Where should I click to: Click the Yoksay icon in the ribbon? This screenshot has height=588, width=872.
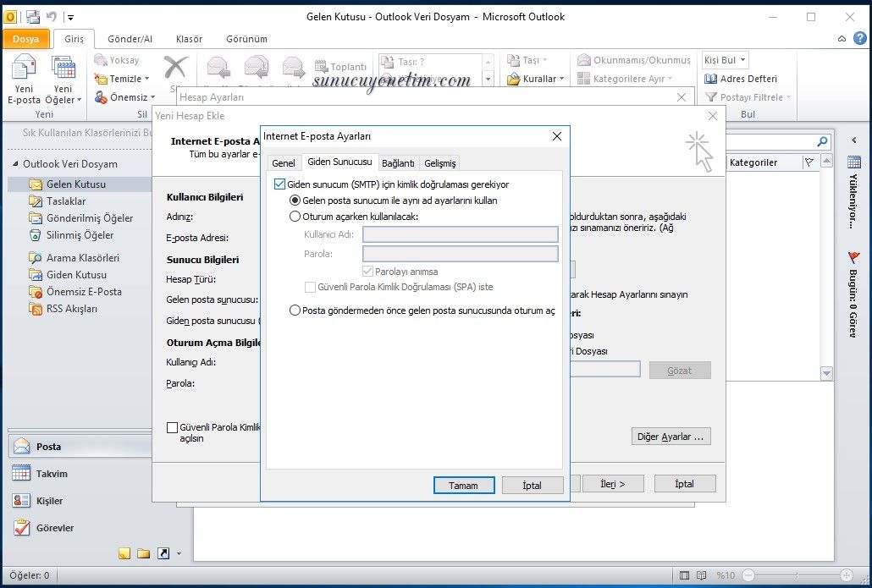[x=100, y=60]
